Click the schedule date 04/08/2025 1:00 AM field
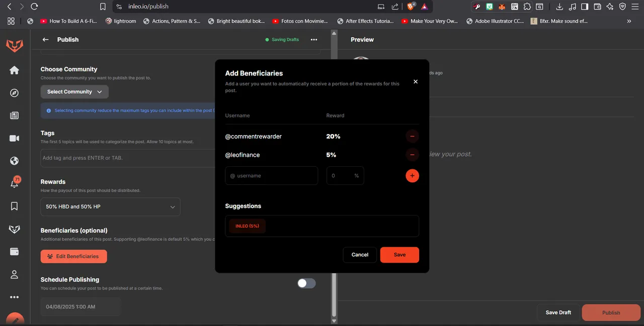The width and height of the screenshot is (644, 326). 81,306
